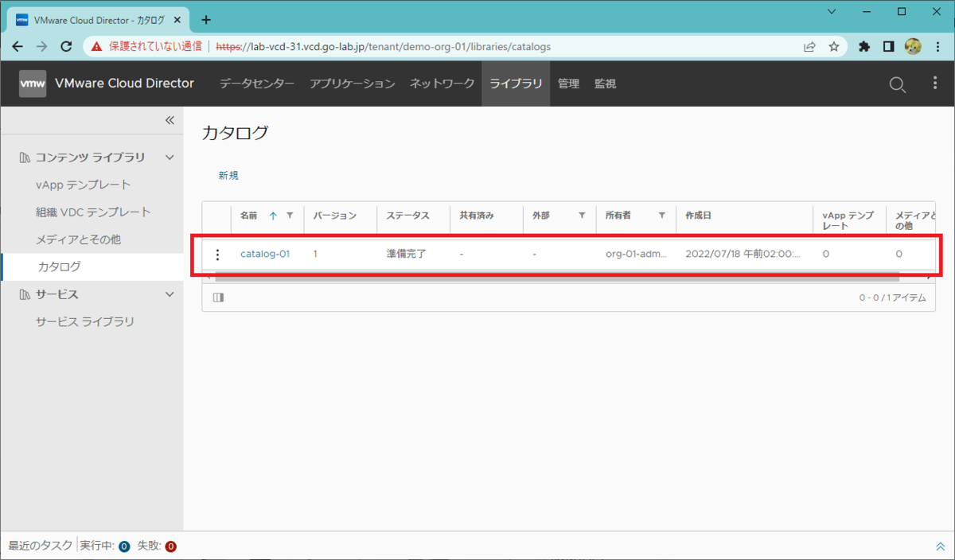
Task: Click the 最近のタスク label
Action: [x=40, y=546]
